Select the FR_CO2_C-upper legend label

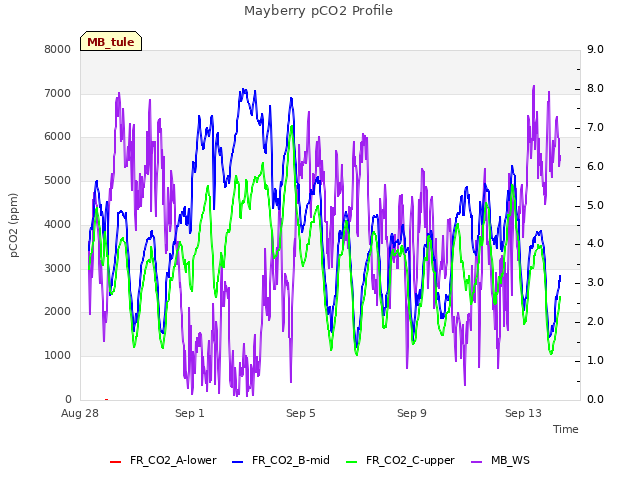(410, 460)
